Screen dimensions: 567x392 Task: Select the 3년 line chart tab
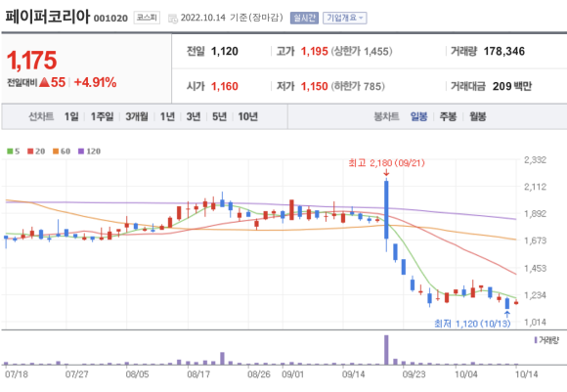(x=194, y=116)
